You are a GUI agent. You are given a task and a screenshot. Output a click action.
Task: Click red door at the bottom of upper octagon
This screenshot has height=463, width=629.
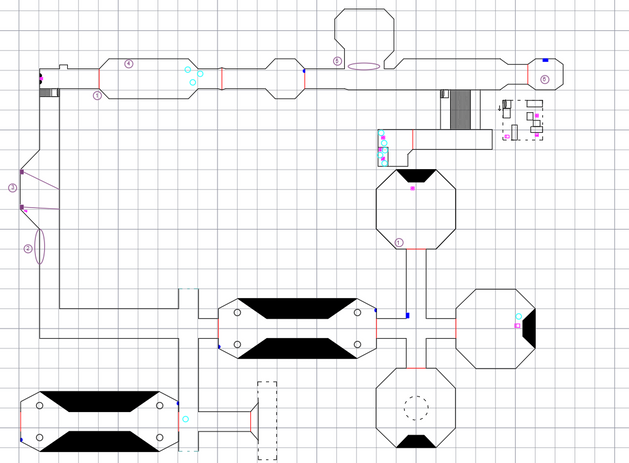tap(416, 249)
